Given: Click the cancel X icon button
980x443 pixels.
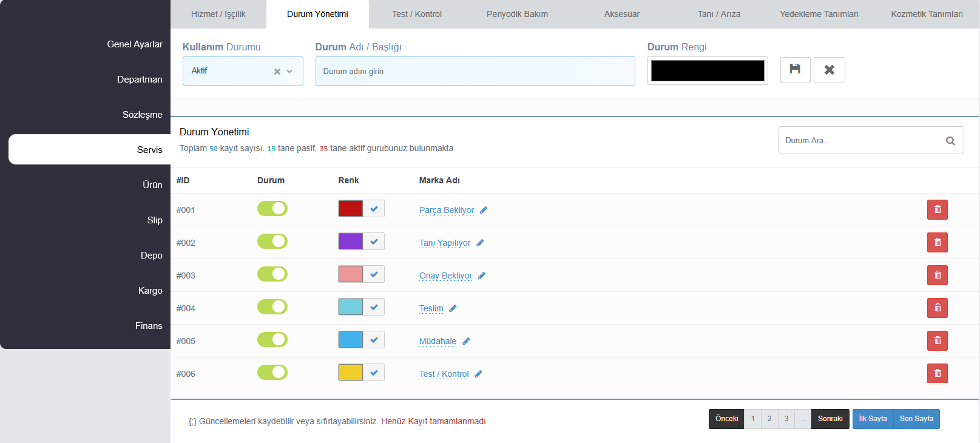Looking at the screenshot, I should [829, 70].
